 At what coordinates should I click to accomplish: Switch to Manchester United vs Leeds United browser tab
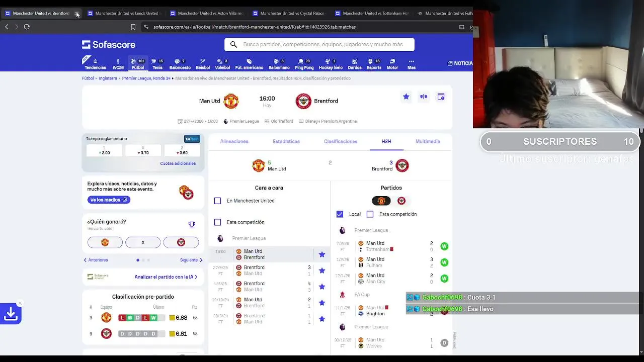coord(124,14)
